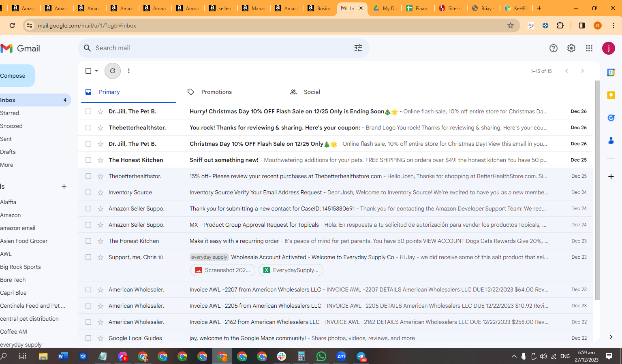Open the Asian Food Grocer label

pos(24,241)
